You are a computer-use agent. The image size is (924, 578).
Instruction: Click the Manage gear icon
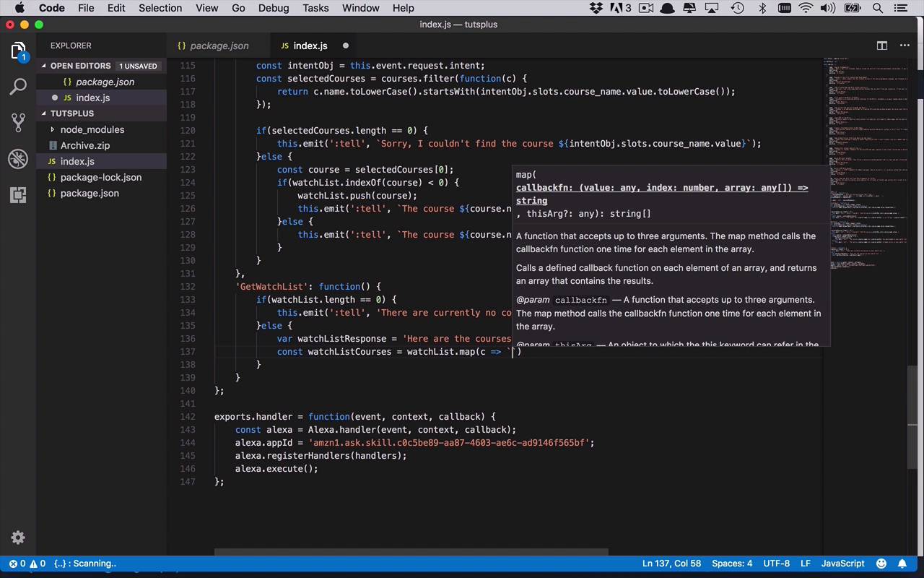[x=18, y=538]
